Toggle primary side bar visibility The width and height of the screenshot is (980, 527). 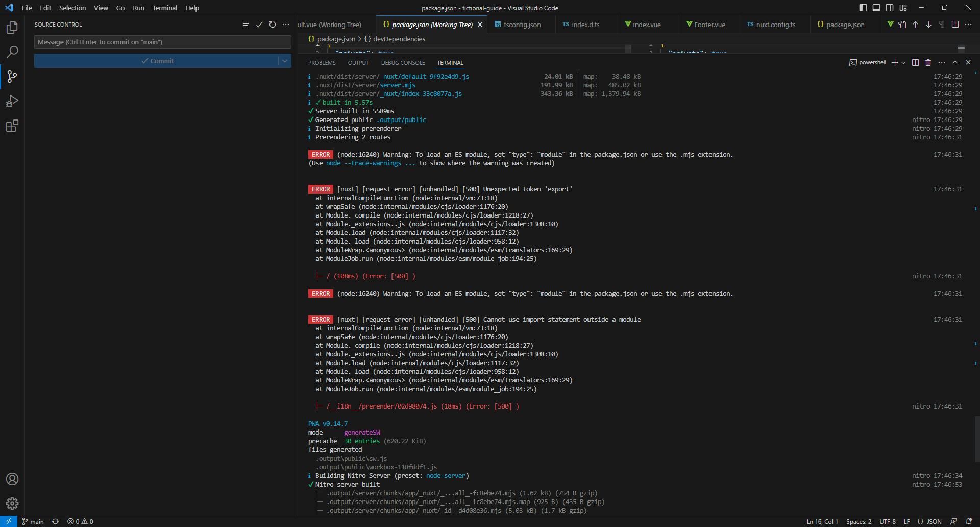point(863,8)
